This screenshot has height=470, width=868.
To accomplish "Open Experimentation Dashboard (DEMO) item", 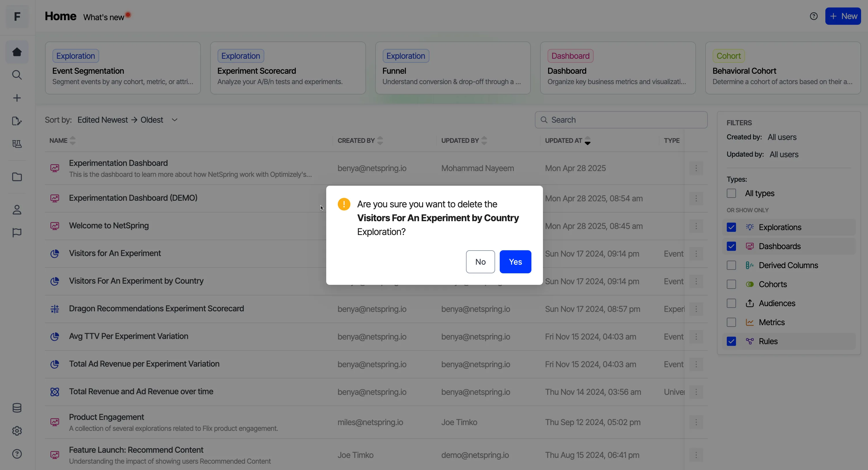I will tap(133, 198).
